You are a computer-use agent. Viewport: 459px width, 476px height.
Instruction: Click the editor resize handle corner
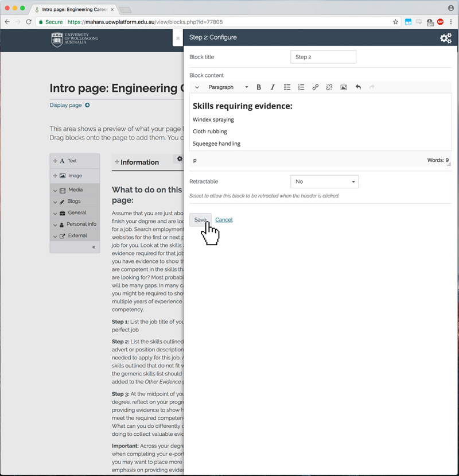(449, 164)
